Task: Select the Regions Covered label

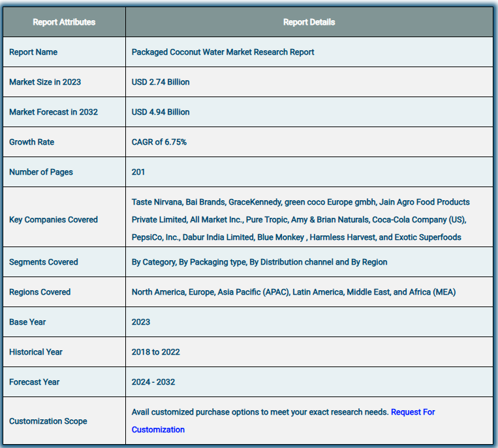Action: pyautogui.click(x=40, y=292)
